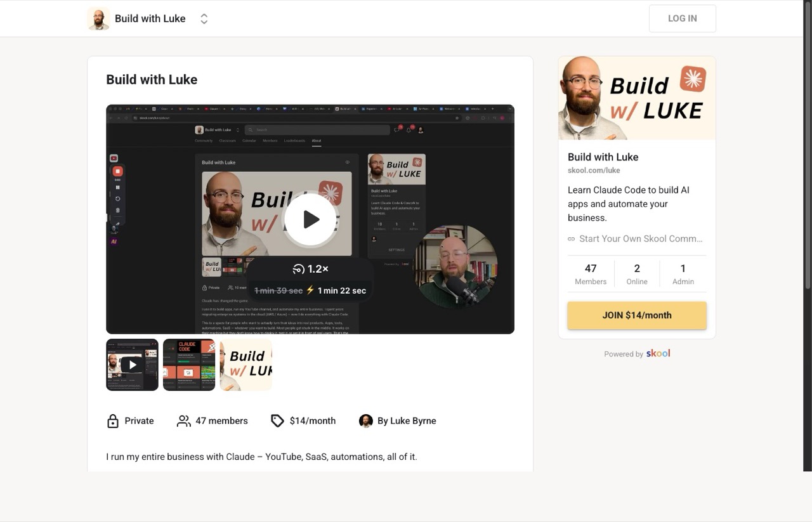812x522 pixels.
Task: Click the members people icon
Action: click(183, 421)
